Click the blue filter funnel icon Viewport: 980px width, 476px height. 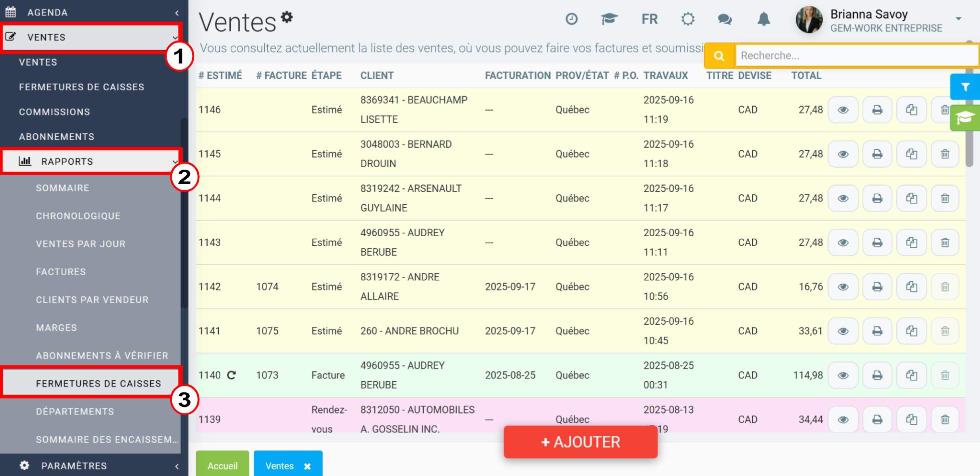(965, 87)
